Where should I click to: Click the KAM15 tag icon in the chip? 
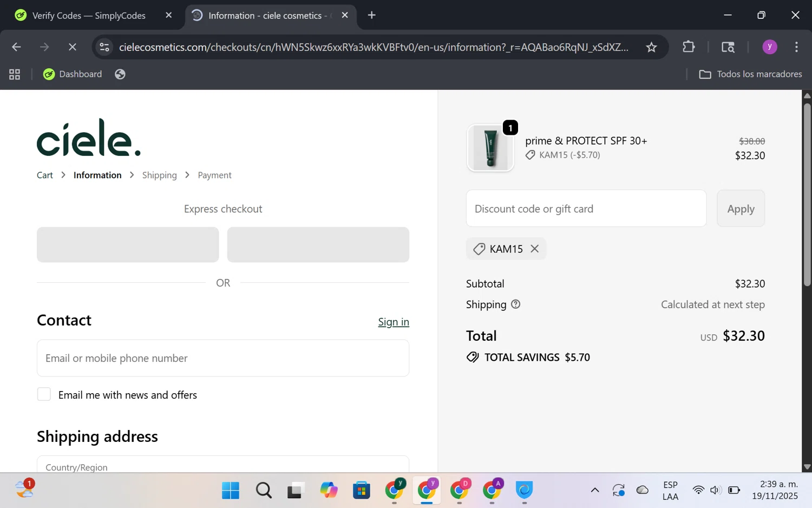coord(479,249)
